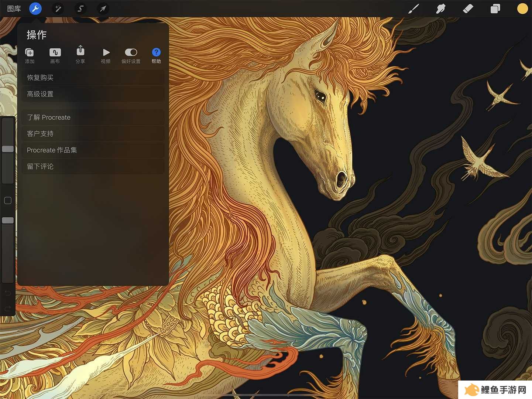Choose 留下评论

93,166
